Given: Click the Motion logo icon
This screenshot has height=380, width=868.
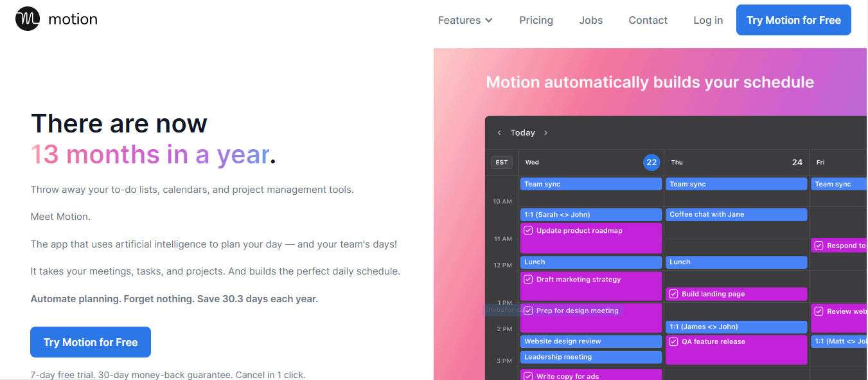Looking at the screenshot, I should [x=28, y=19].
